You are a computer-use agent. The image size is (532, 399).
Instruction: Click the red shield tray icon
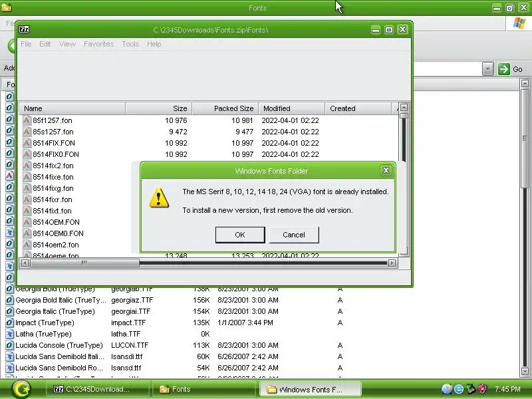pyautogui.click(x=483, y=389)
